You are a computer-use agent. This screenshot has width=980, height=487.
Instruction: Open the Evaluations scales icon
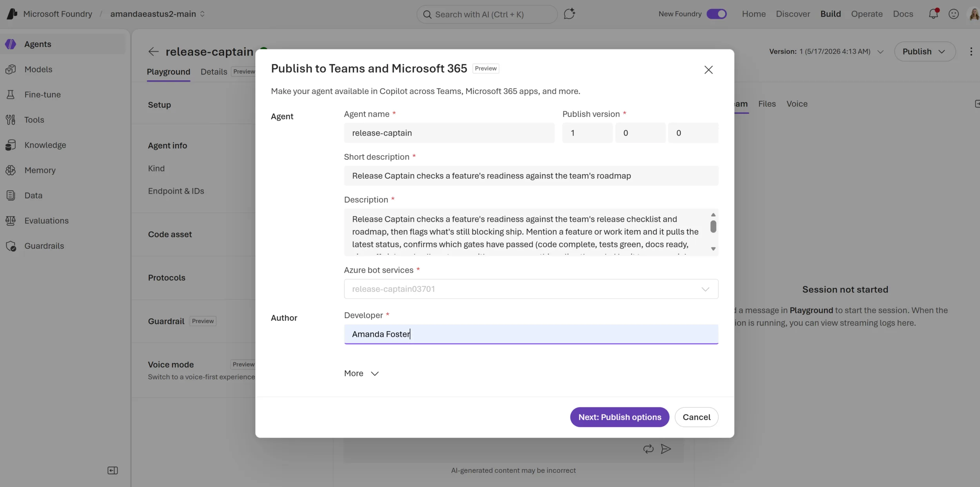pyautogui.click(x=11, y=220)
